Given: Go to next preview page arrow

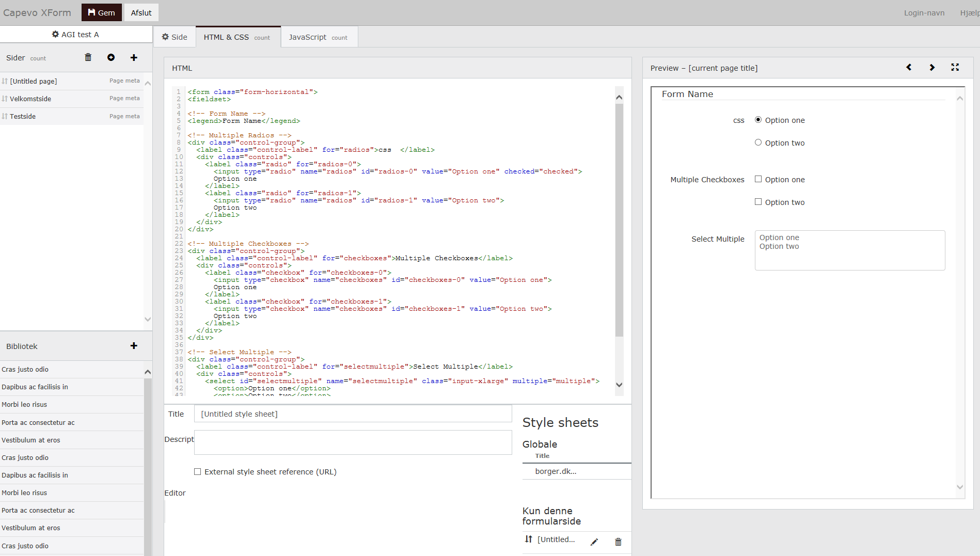Looking at the screenshot, I should [x=932, y=68].
